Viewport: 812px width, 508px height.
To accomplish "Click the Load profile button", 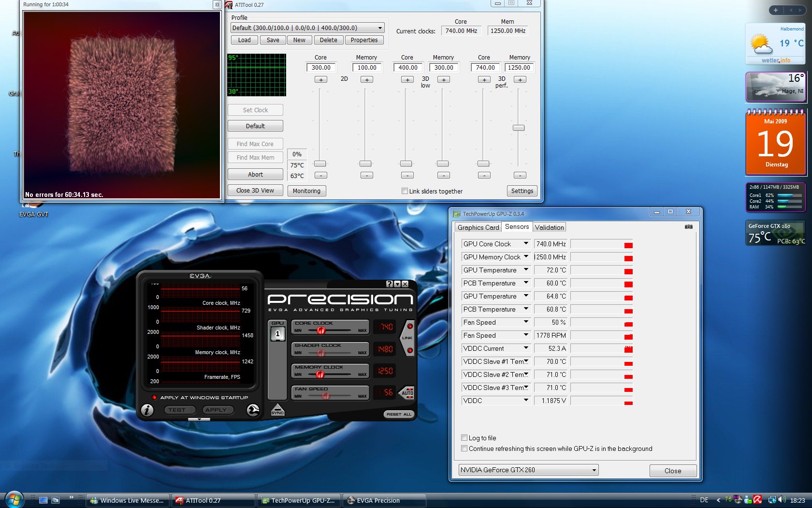I will [x=245, y=40].
